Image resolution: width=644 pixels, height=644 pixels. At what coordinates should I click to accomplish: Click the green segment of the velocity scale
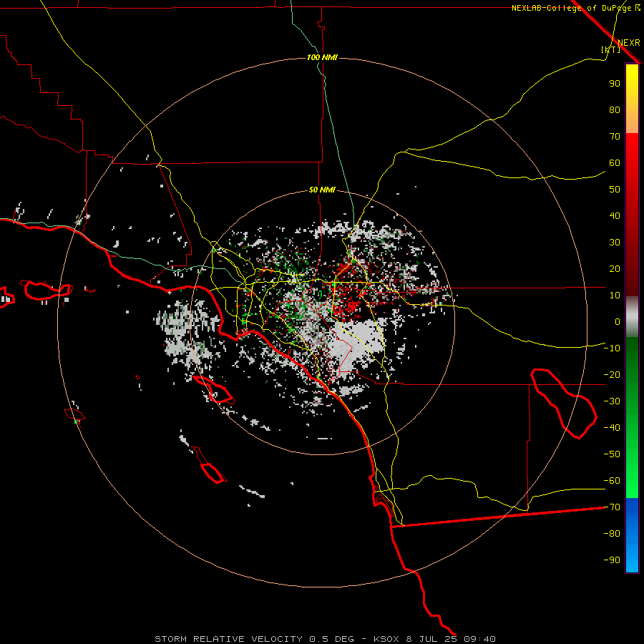tap(632, 417)
